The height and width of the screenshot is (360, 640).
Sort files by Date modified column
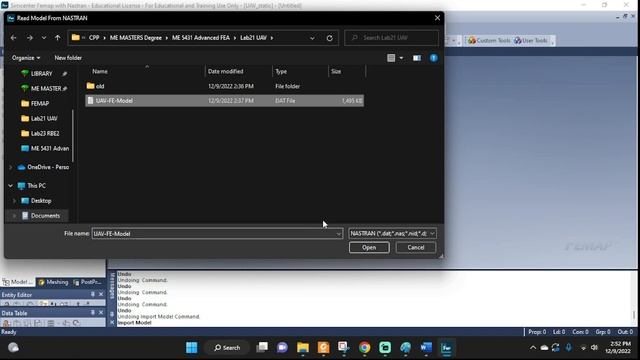coord(225,71)
